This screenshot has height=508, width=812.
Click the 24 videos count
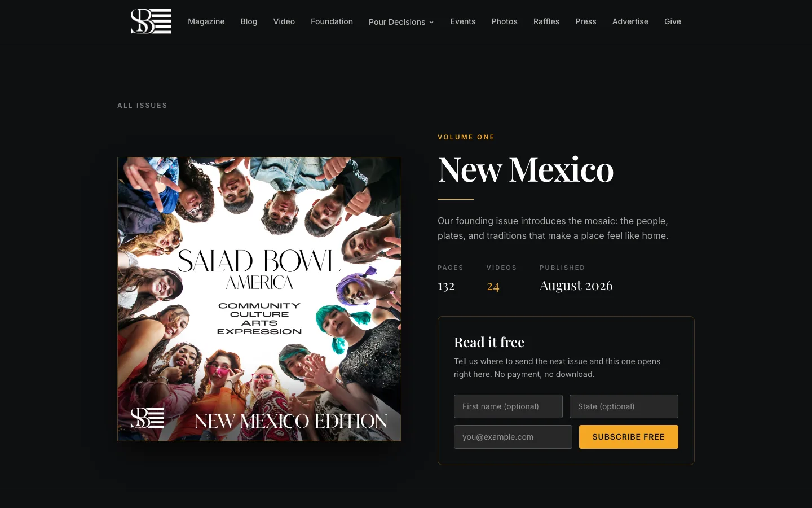[x=493, y=286]
